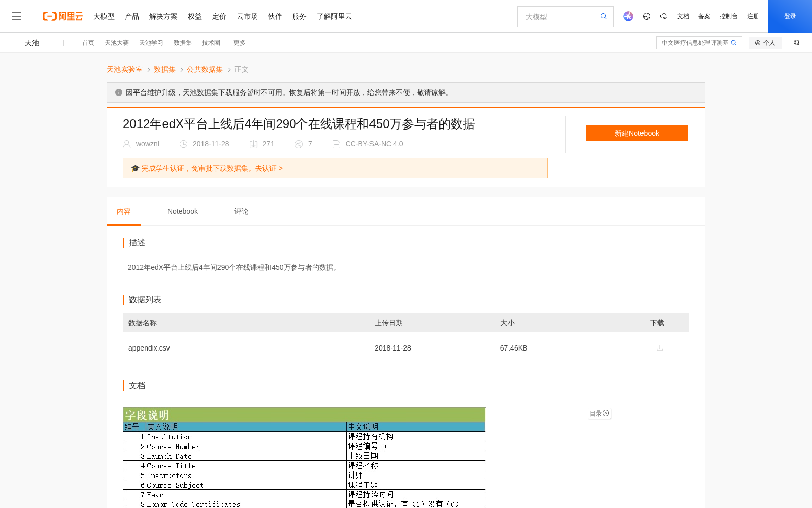
Task: Open the headset customer service icon
Action: pos(664,16)
